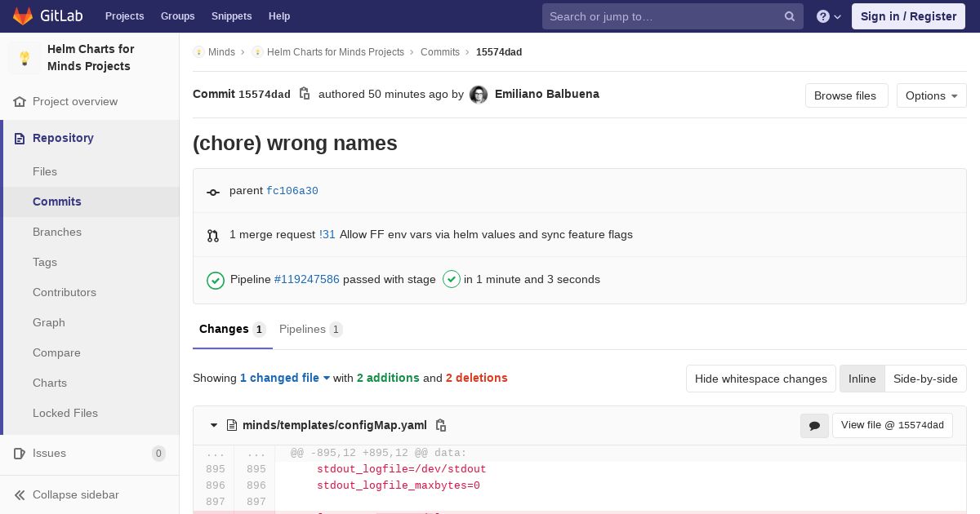Open Groups menu in navbar
980x514 pixels.
tap(177, 16)
